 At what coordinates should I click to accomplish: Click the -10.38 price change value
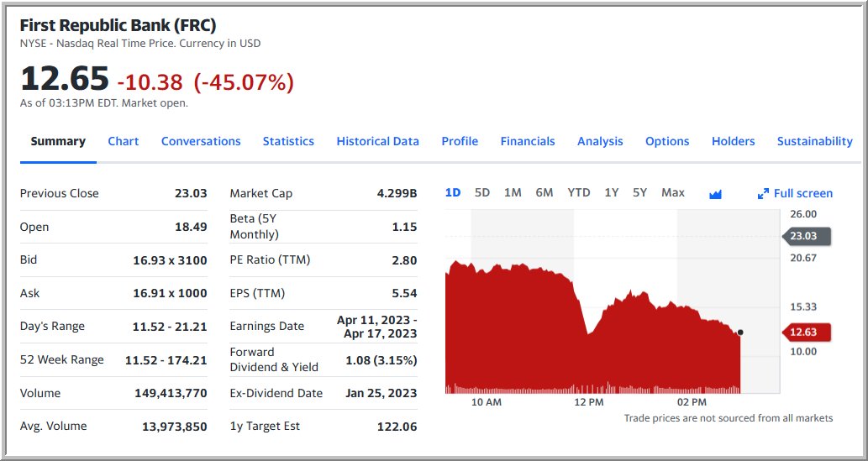coord(150,82)
